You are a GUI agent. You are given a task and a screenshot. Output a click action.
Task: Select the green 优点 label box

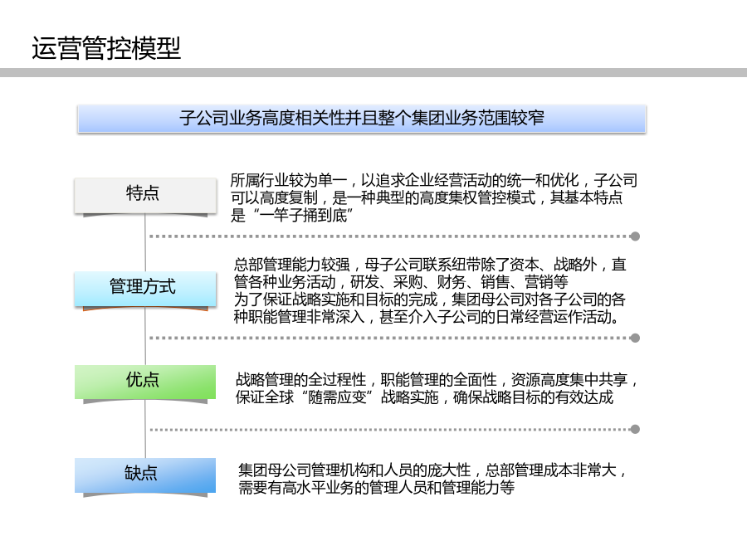144,382
